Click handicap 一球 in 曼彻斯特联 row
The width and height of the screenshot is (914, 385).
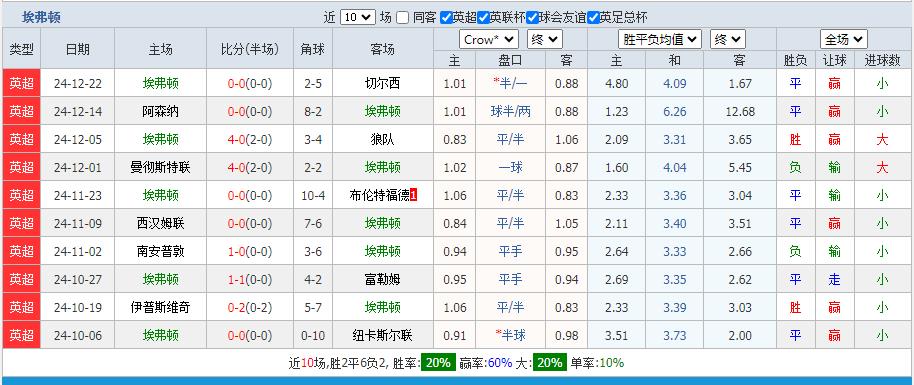coord(511,167)
